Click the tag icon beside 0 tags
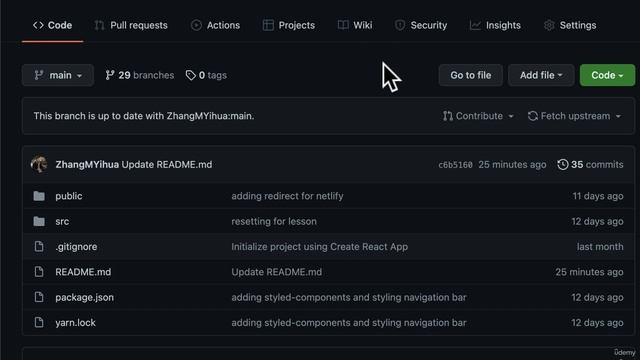The width and height of the screenshot is (640, 360). 191,75
